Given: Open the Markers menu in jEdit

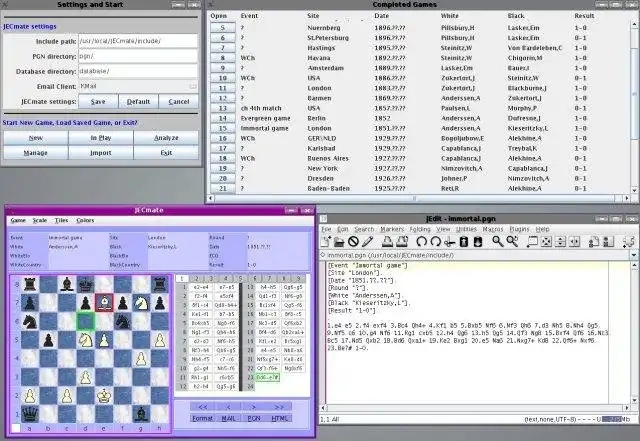Looking at the screenshot, I should point(392,229).
